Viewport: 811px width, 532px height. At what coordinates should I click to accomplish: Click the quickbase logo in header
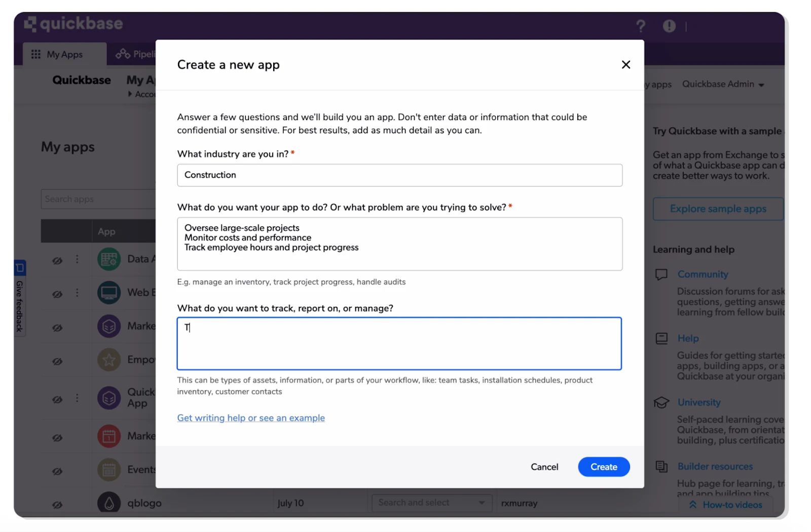[x=73, y=24]
